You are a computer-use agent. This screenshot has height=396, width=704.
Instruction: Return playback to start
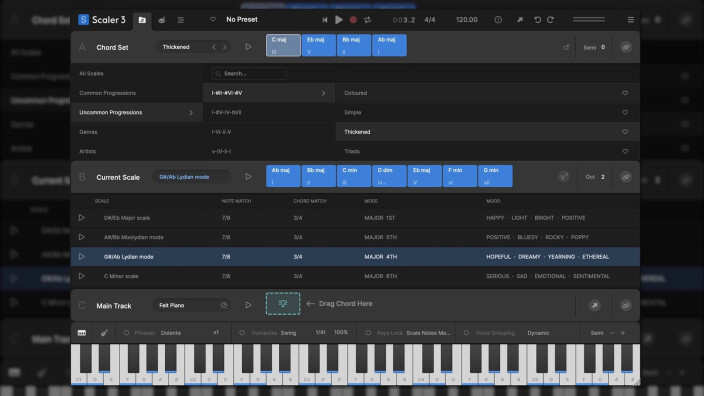(325, 20)
